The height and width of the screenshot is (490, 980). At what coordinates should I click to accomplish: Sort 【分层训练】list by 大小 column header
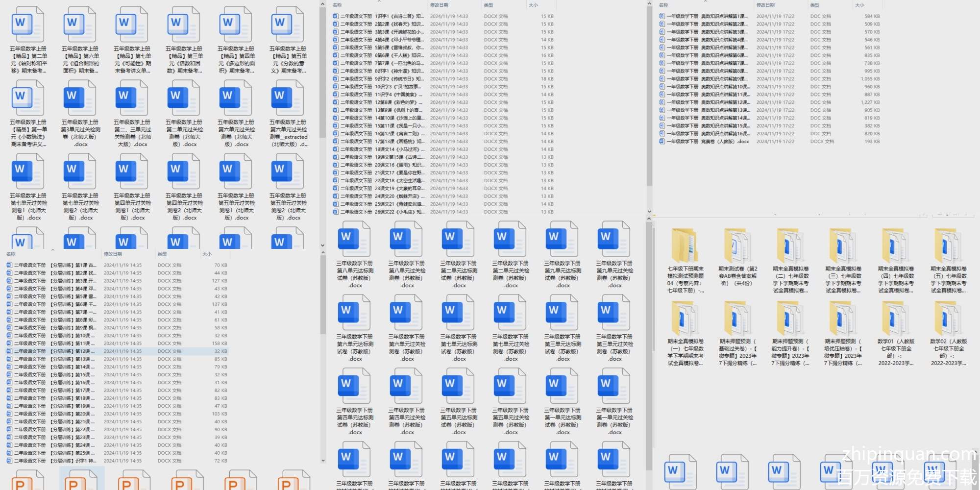(x=207, y=254)
